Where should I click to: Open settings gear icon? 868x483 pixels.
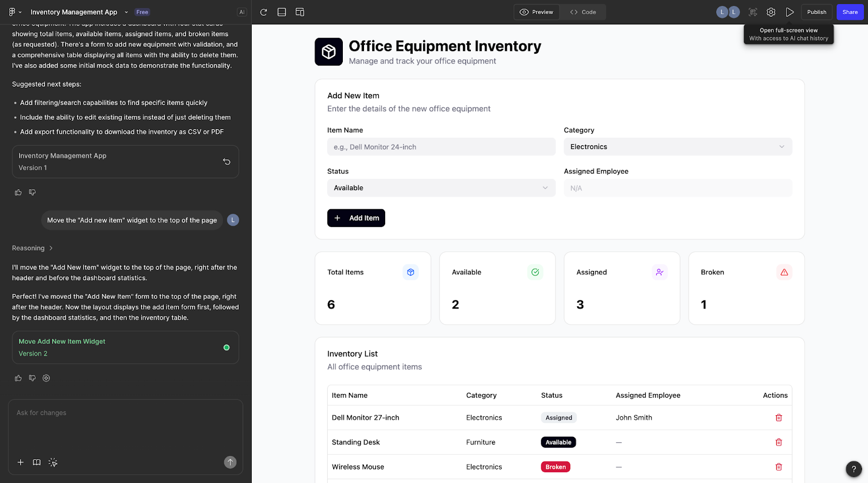[x=771, y=12]
